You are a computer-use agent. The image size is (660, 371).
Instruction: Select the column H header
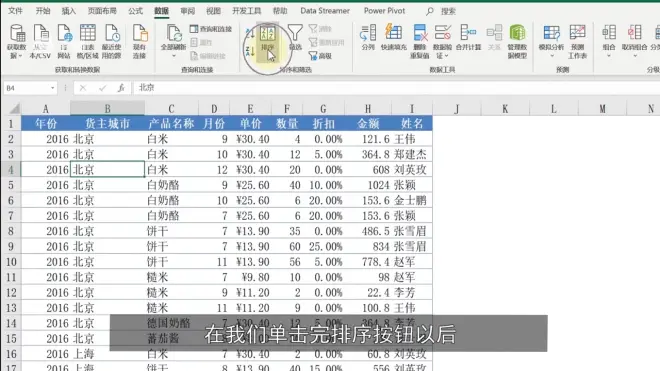[x=368, y=109]
